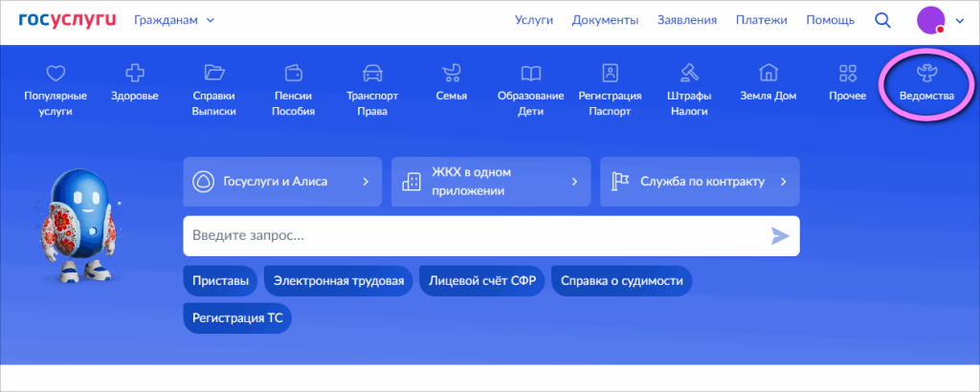Click the Приставы quick query chip
The image size is (980, 392).
[x=221, y=281]
